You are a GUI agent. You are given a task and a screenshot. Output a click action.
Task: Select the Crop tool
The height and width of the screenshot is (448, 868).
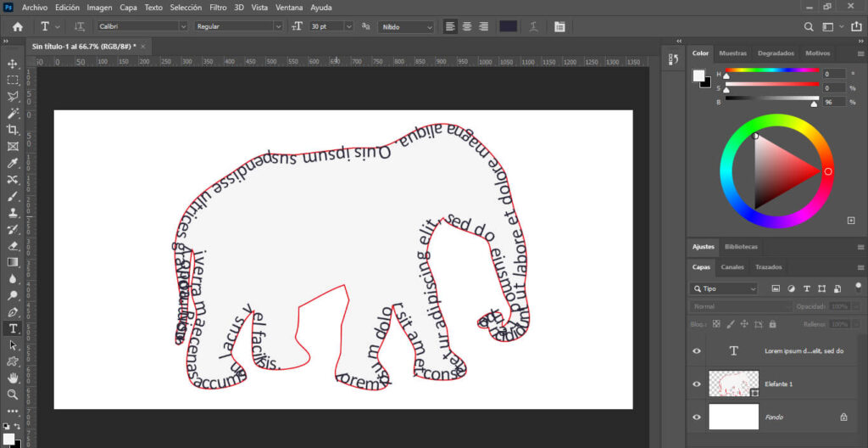click(13, 130)
